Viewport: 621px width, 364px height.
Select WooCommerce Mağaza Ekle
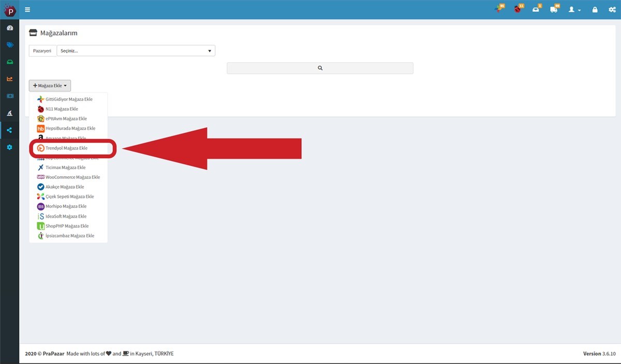[69, 177]
